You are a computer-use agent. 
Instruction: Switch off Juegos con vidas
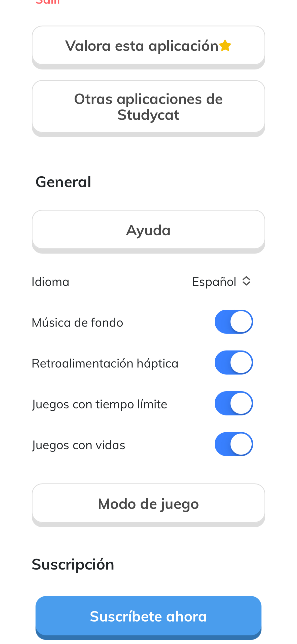coord(234,444)
